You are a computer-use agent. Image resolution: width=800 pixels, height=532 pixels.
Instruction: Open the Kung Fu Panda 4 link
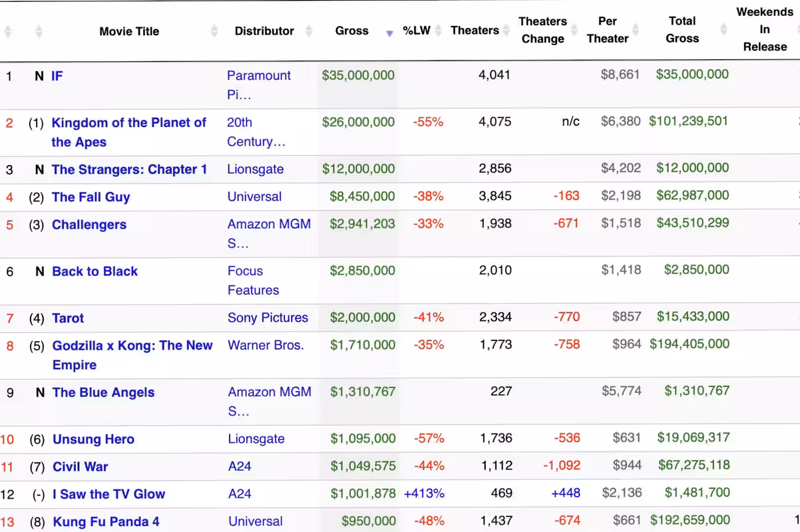106,521
